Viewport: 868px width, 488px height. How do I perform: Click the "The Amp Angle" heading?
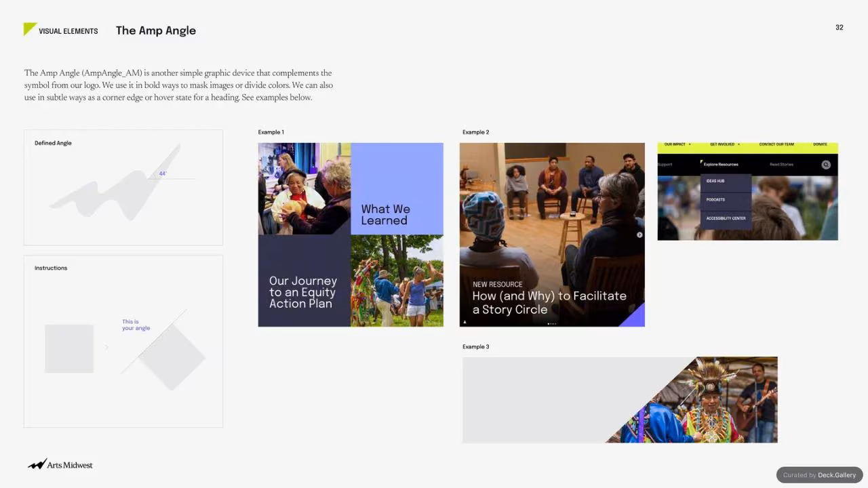156,30
